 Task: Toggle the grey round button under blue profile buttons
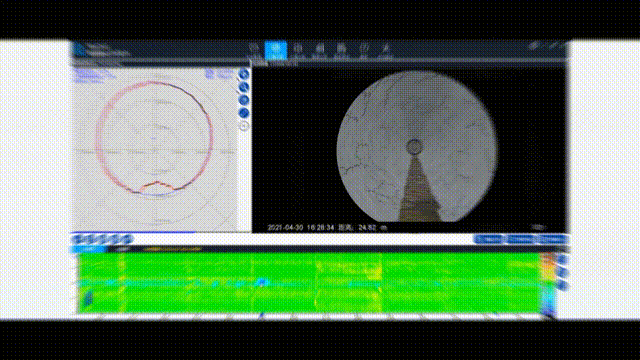244,126
